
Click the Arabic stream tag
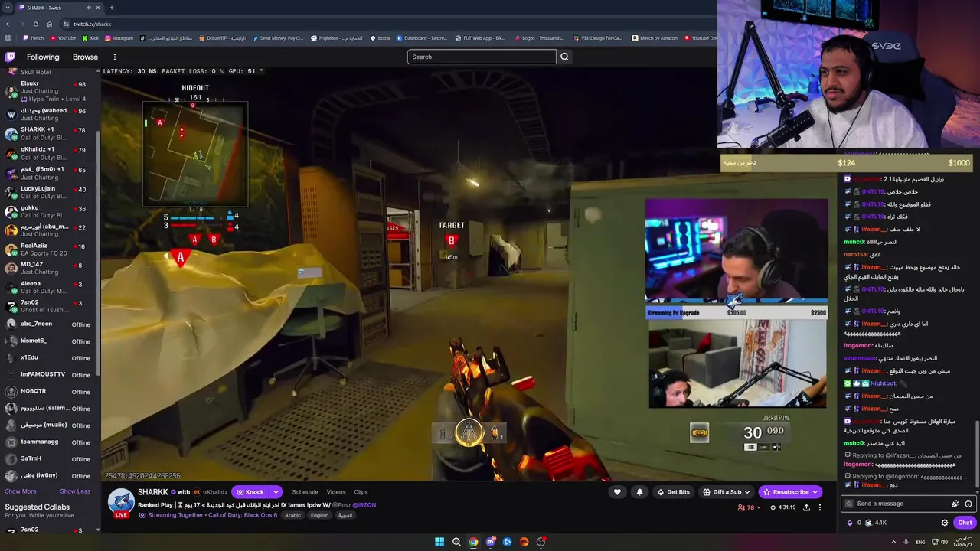pos(293,515)
